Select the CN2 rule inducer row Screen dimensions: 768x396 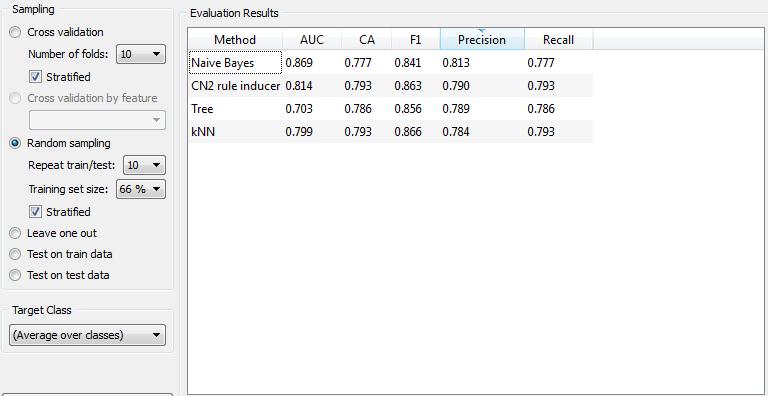[390, 86]
